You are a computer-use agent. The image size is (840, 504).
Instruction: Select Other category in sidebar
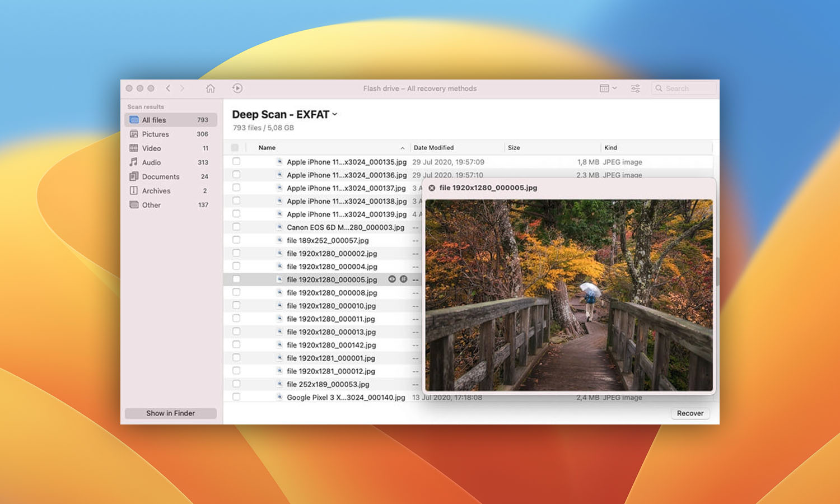[170, 205]
